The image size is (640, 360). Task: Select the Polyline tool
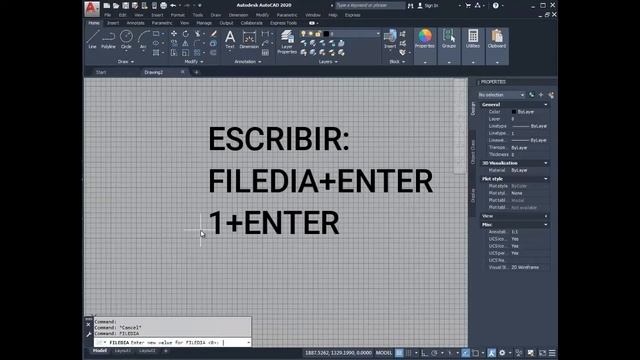pos(108,39)
